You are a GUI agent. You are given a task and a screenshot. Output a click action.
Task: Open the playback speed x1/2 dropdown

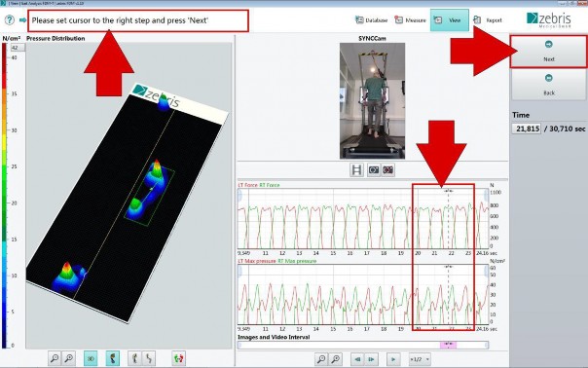[x=420, y=359]
